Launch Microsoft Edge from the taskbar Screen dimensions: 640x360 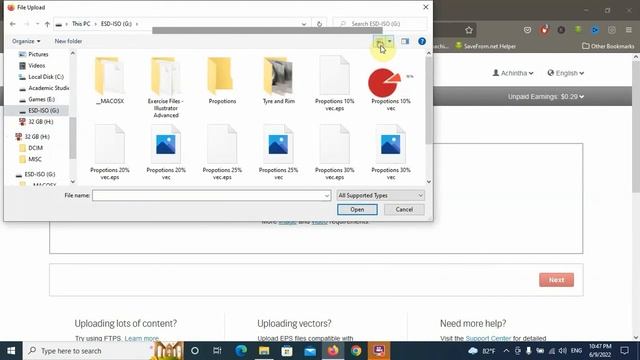click(x=241, y=351)
